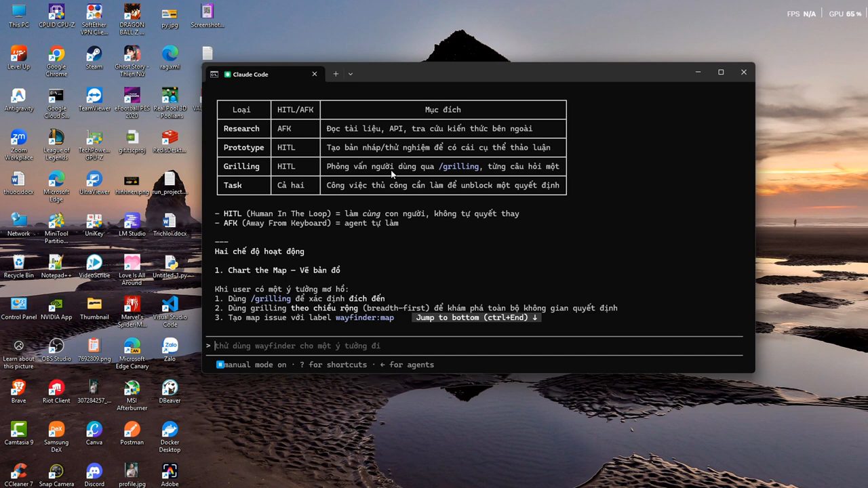Open Steam desktop icon
The height and width of the screenshot is (488, 868).
(x=94, y=58)
